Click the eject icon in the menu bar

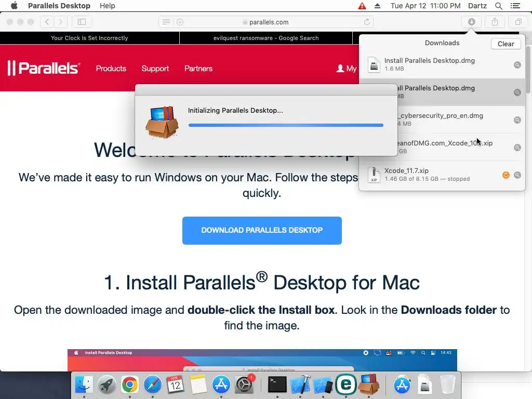tap(377, 6)
